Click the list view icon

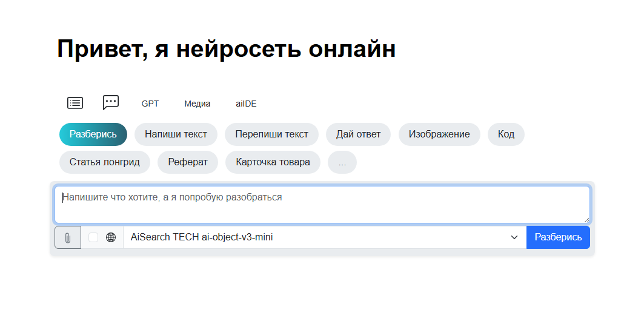tap(75, 103)
